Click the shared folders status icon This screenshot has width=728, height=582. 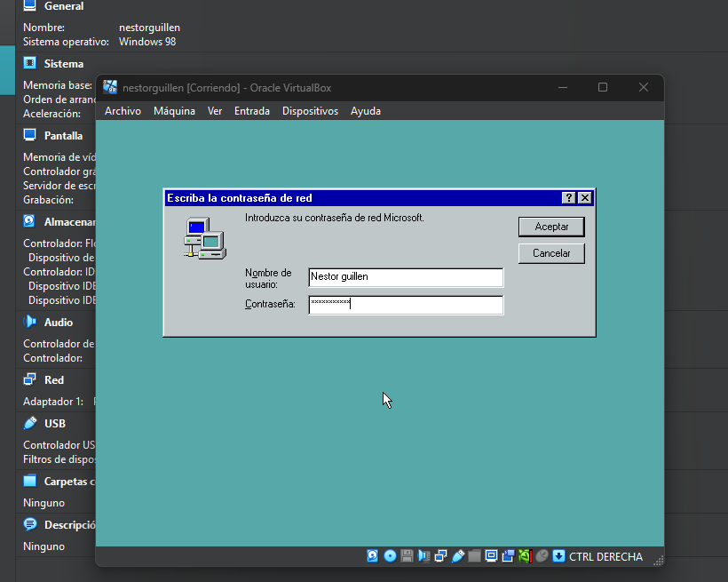pyautogui.click(x=474, y=556)
